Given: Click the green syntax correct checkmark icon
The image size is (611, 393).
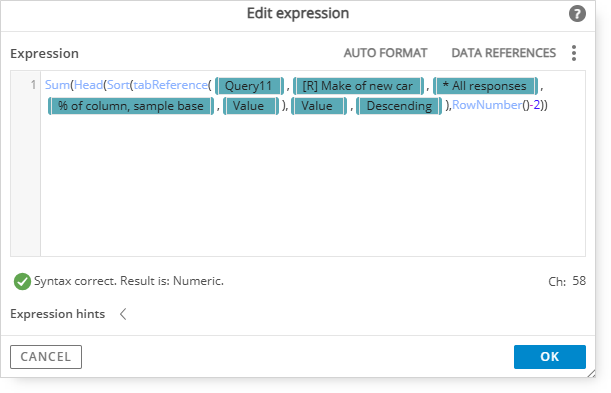Looking at the screenshot, I should coord(22,281).
